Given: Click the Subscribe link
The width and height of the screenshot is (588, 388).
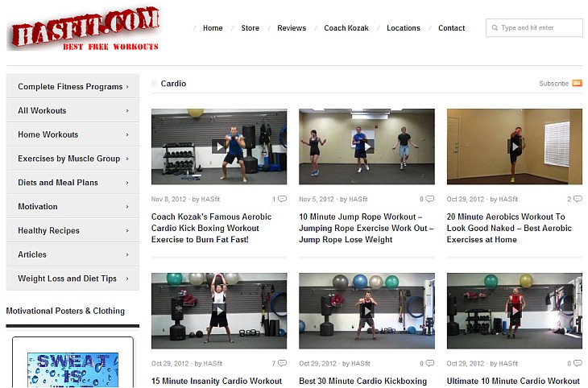Looking at the screenshot, I should (553, 84).
